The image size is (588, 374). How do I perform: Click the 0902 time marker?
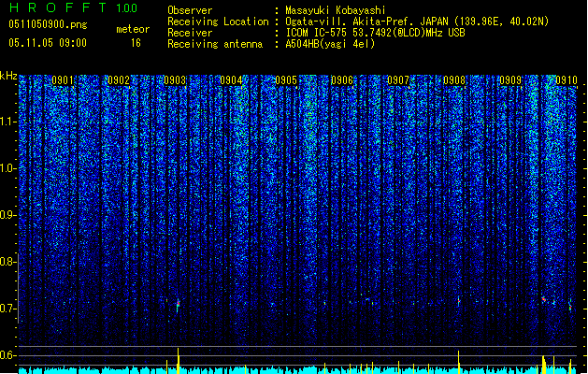click(x=119, y=80)
